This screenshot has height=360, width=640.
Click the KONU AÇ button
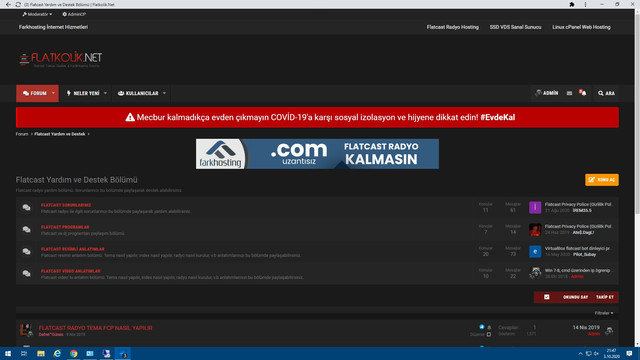602,180
